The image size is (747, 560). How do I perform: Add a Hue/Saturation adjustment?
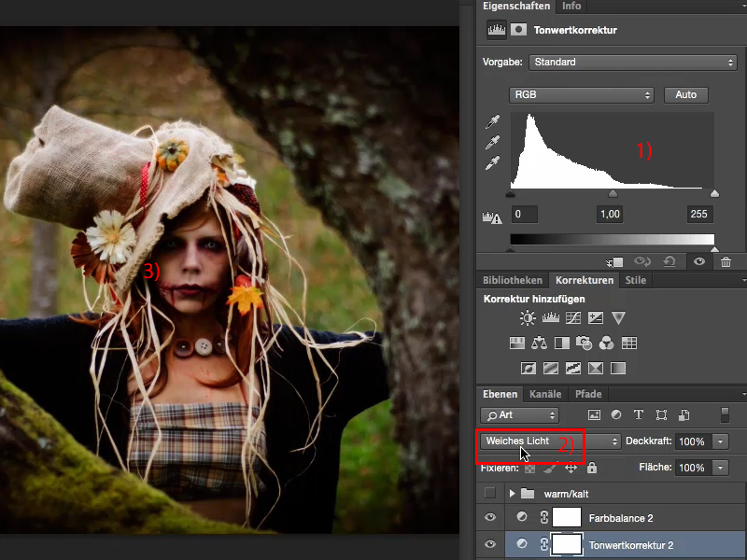517,343
